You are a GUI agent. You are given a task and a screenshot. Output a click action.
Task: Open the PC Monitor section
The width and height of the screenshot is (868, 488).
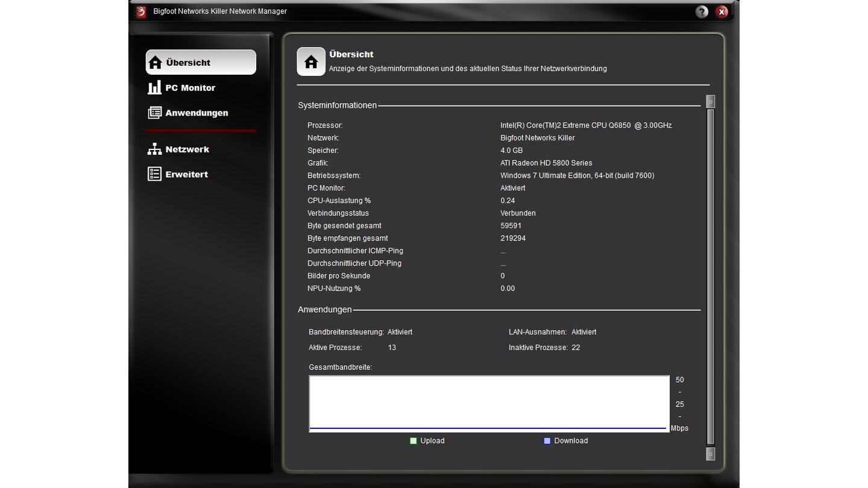tap(190, 87)
